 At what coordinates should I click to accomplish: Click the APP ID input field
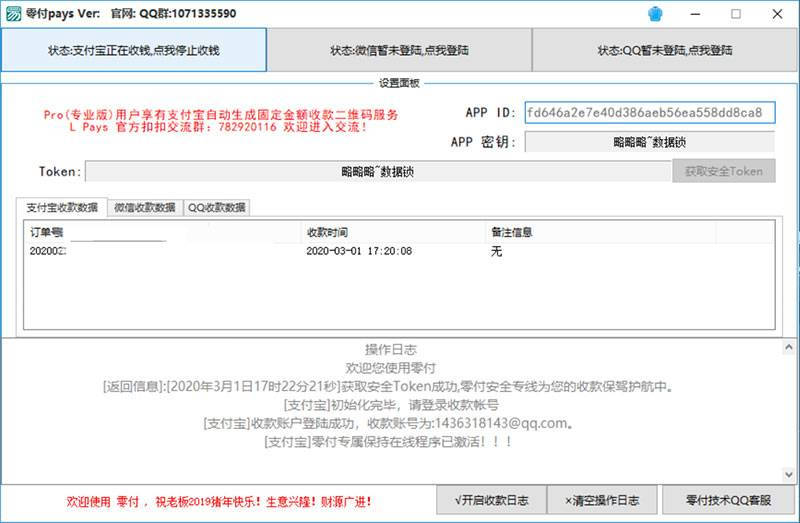click(x=649, y=112)
